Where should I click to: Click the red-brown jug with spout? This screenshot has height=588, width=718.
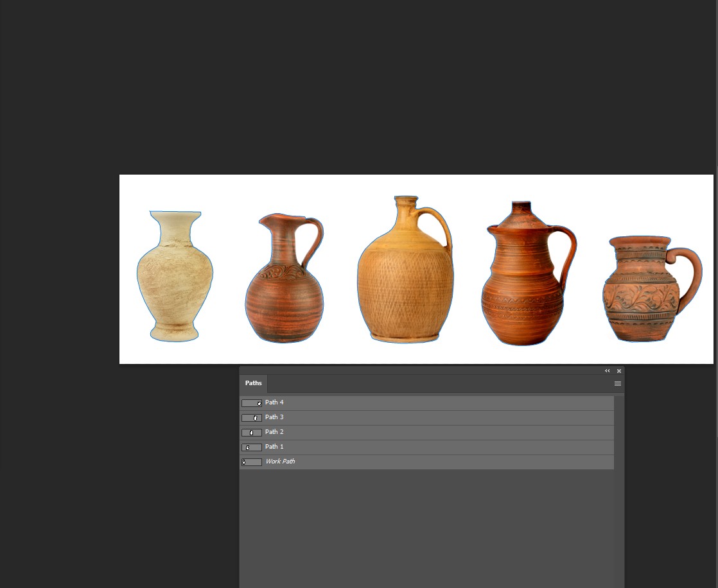click(284, 295)
